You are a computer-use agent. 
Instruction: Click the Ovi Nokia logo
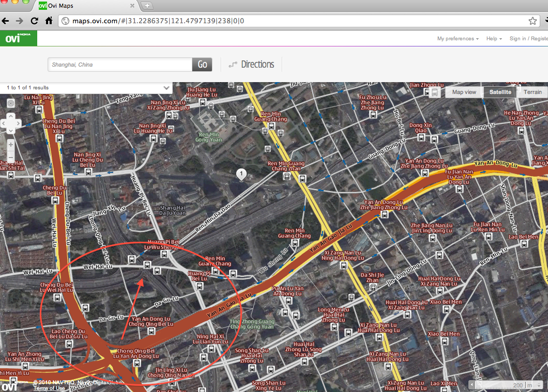point(18,39)
